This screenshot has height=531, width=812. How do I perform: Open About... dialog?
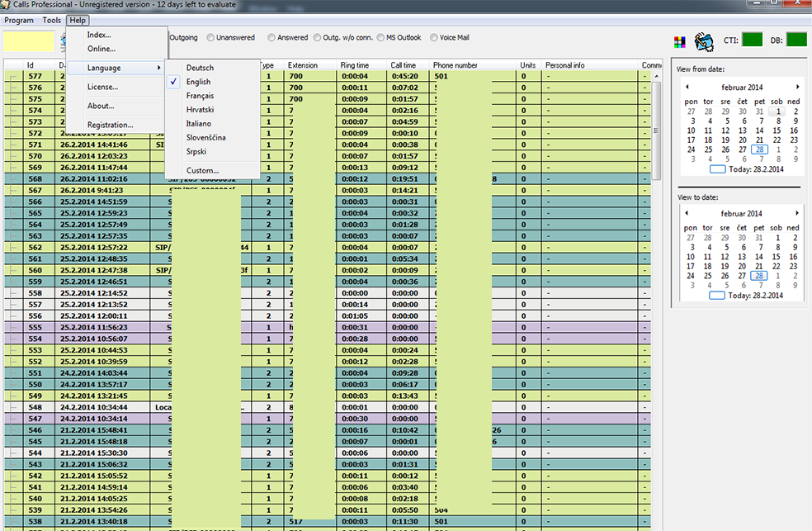[101, 106]
